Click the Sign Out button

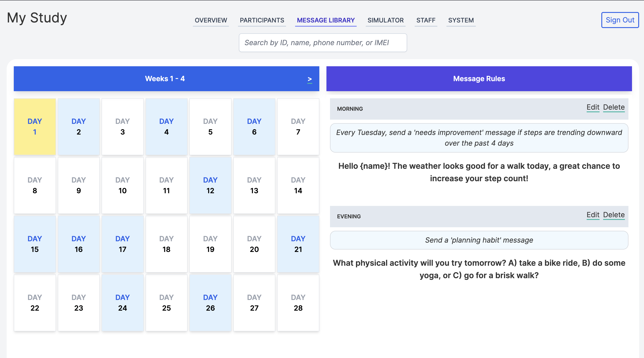pyautogui.click(x=620, y=20)
